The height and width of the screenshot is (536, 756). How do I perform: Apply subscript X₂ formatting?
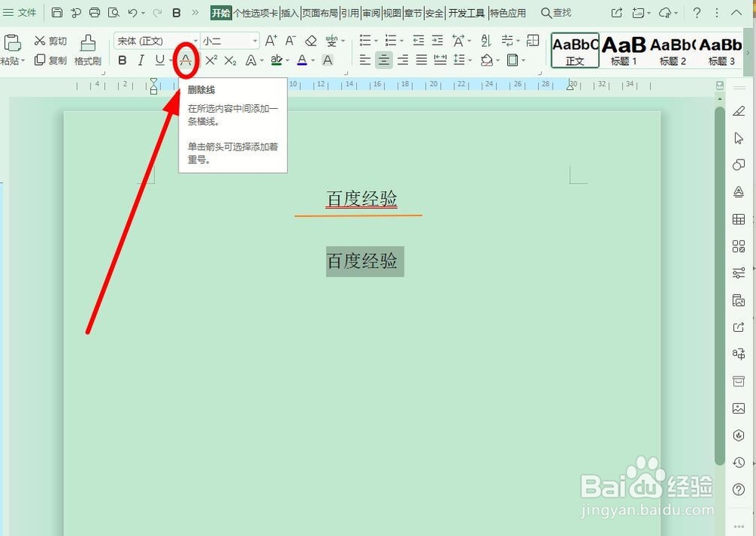tap(231, 60)
